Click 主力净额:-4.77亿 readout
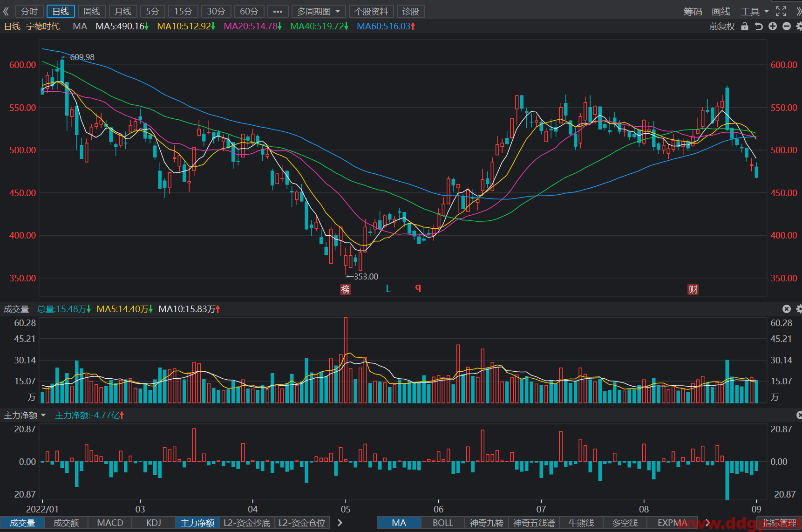 click(x=89, y=415)
